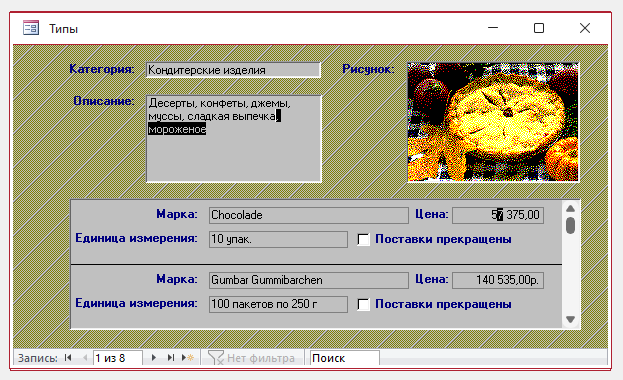Click the 'Описание:' label
Viewport: 623px width, 380px height.
104,101
